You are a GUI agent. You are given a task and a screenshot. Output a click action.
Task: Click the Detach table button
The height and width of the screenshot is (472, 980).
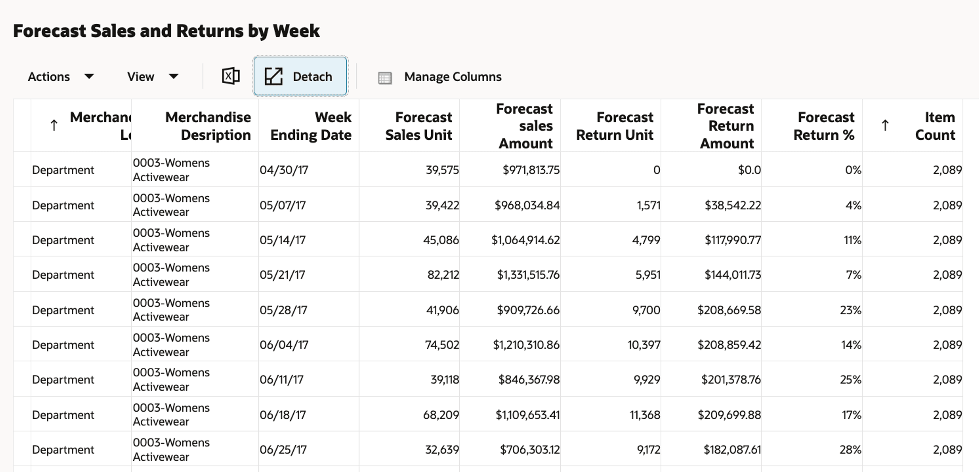coord(300,76)
